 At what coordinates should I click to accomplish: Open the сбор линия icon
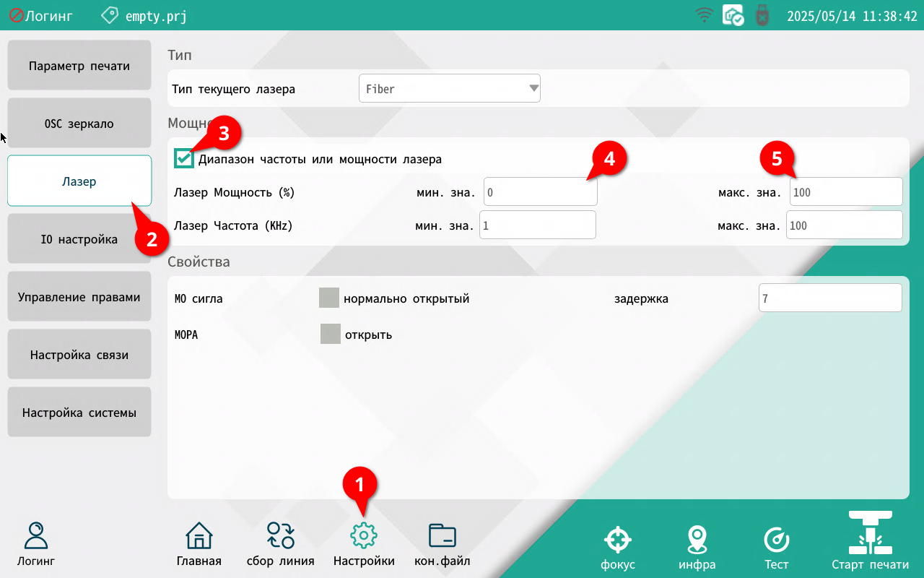[x=280, y=536]
